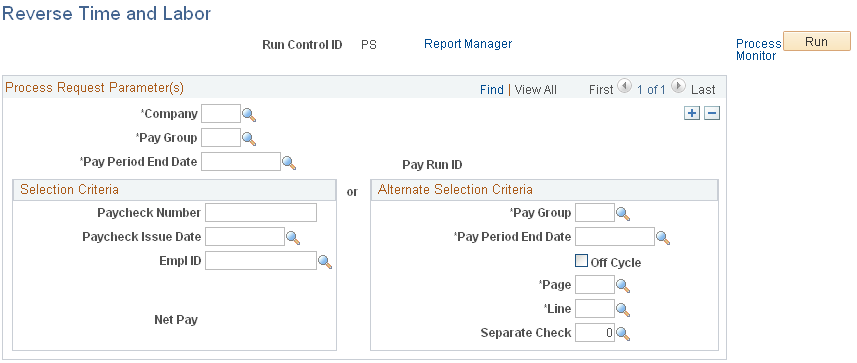Click the Run button
This screenshot has width=857, height=363.
click(817, 42)
